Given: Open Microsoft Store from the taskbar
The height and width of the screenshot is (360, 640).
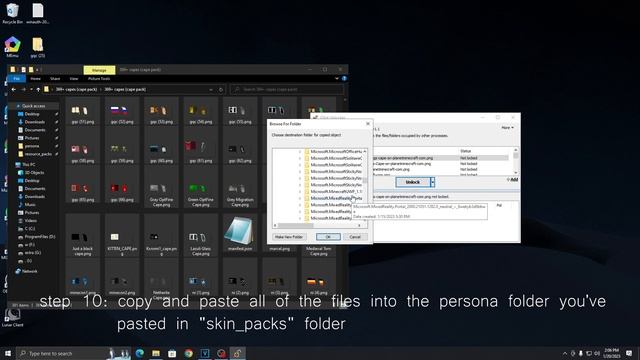Looking at the screenshot, I should (172, 353).
